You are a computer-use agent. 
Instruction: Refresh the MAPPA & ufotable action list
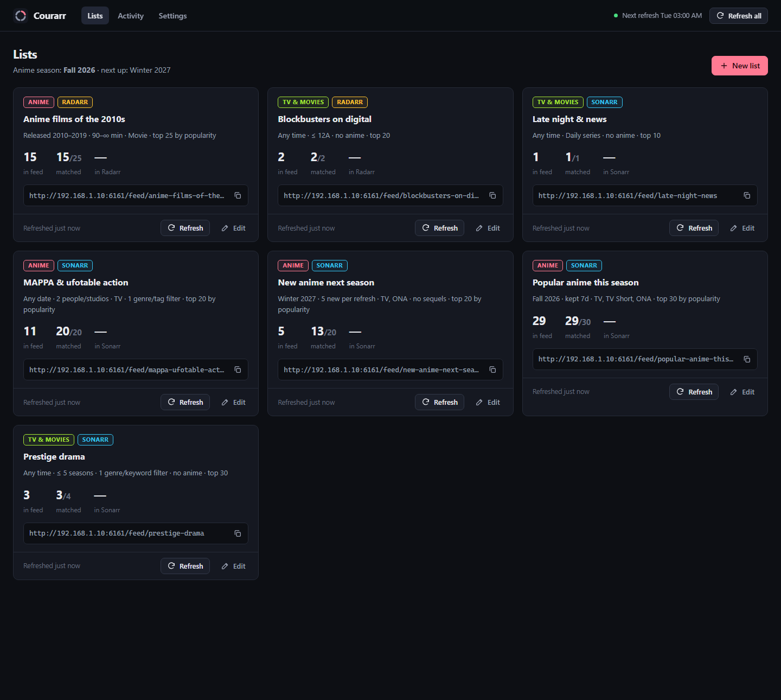tap(185, 402)
